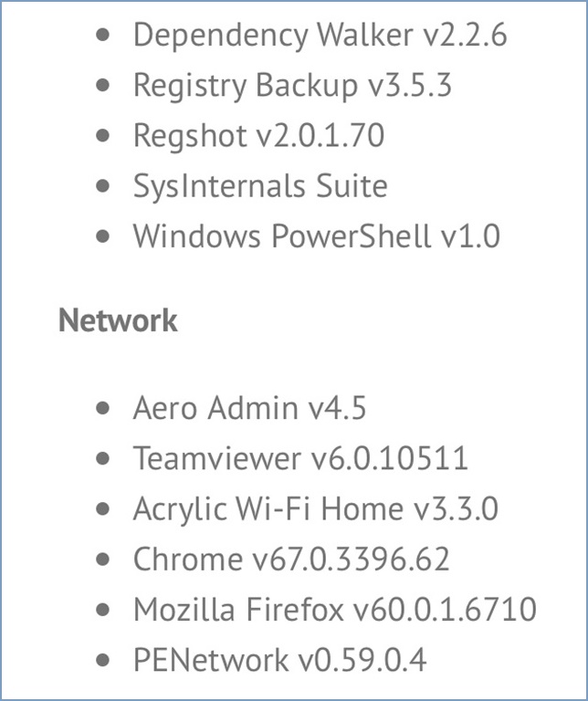Click the Windows PowerShell v1.0 entry
This screenshot has width=588, height=701.
click(x=317, y=236)
